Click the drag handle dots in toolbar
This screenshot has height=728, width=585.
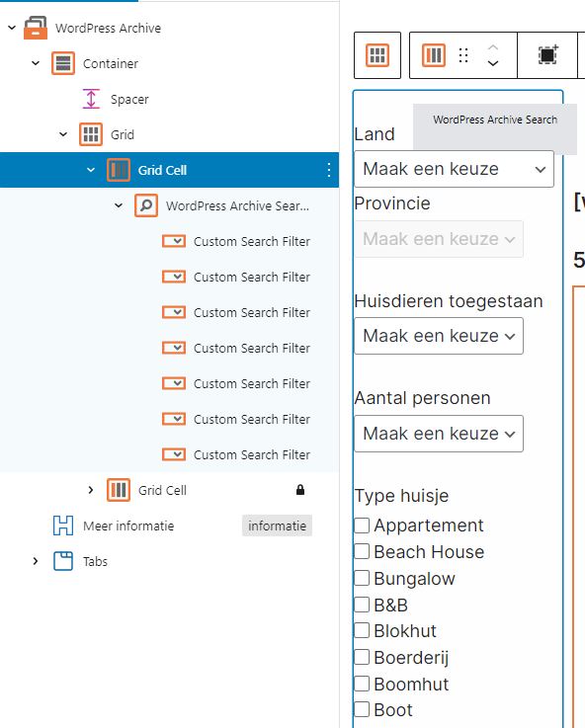(x=462, y=55)
